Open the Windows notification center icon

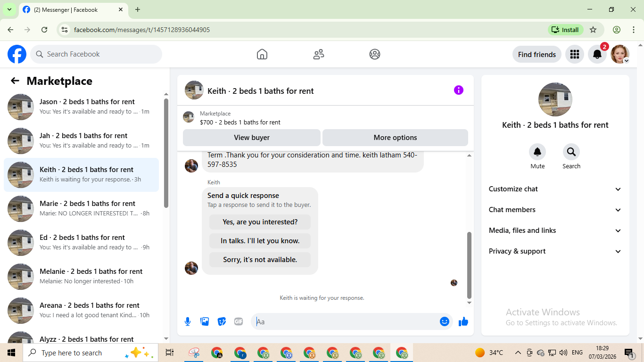click(628, 353)
